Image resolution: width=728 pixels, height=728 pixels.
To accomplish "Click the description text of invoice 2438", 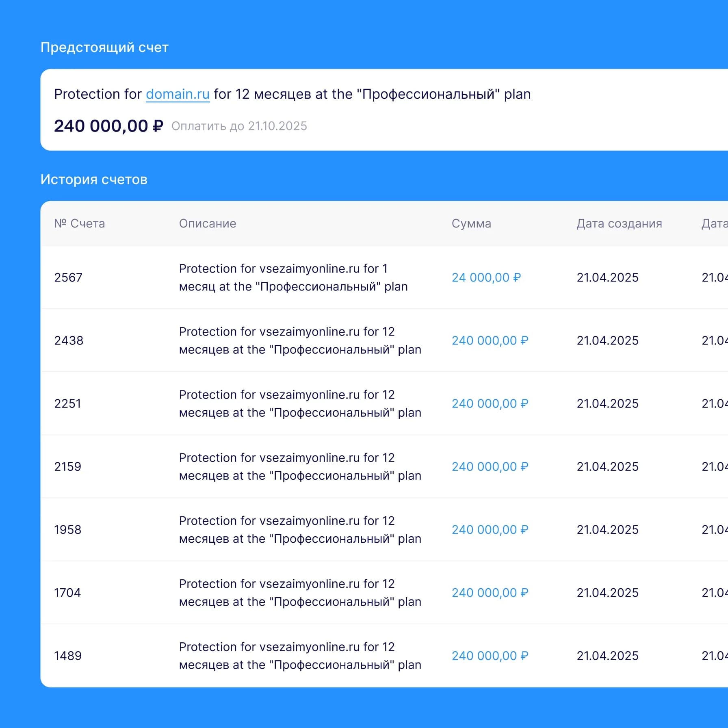I will (x=300, y=340).
